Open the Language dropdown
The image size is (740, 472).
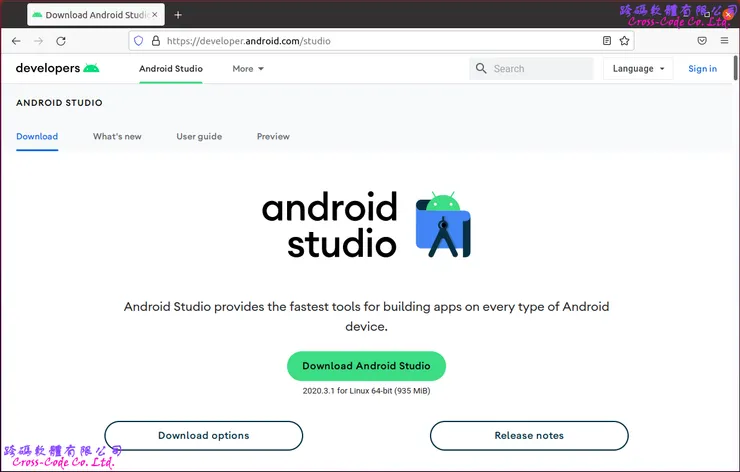point(638,68)
